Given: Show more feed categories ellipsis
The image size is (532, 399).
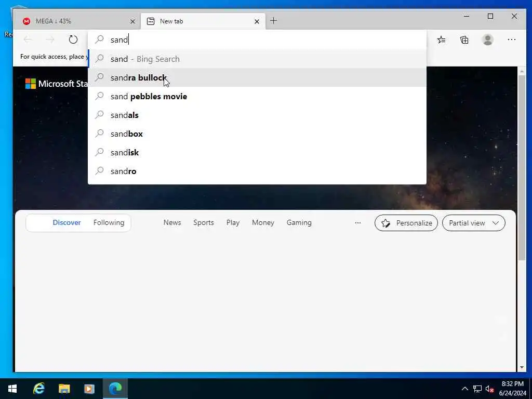Looking at the screenshot, I should 357,223.
